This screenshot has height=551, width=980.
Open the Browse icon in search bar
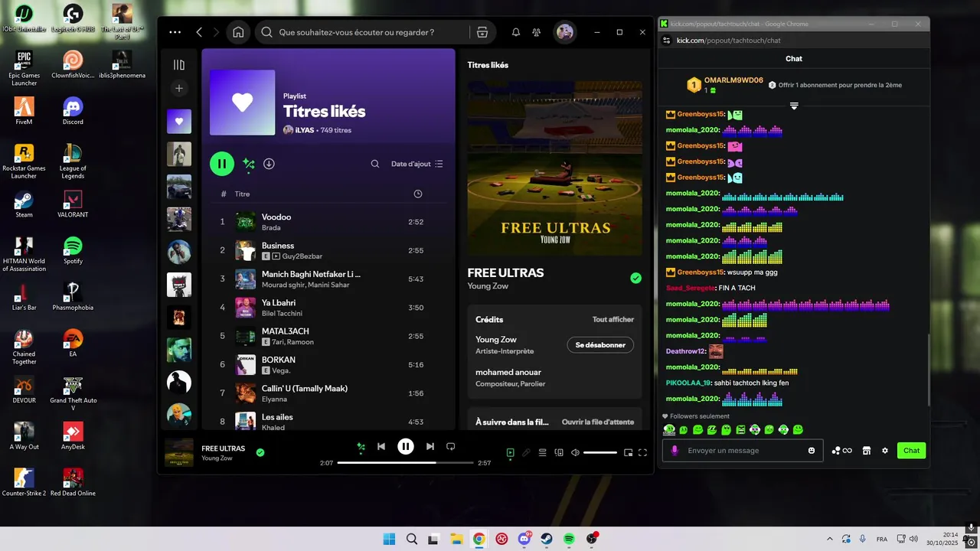coord(482,32)
